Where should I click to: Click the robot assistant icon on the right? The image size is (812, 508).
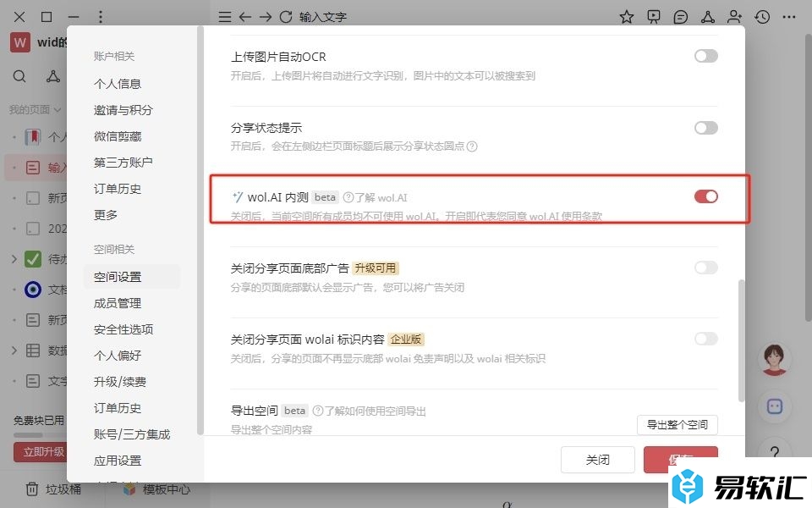click(x=775, y=406)
